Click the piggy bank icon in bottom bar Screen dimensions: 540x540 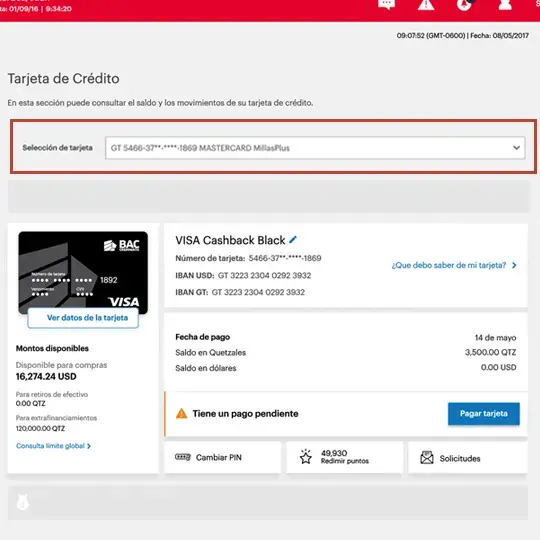click(x=23, y=502)
